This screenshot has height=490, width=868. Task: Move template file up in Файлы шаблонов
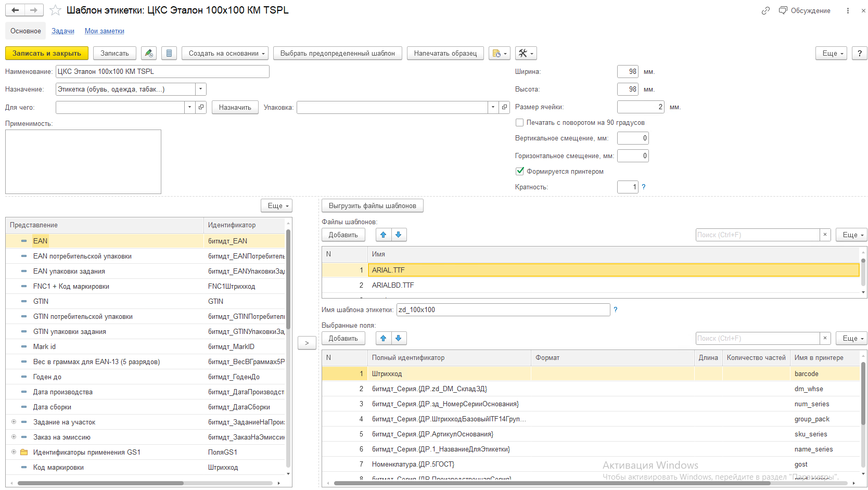click(x=384, y=235)
